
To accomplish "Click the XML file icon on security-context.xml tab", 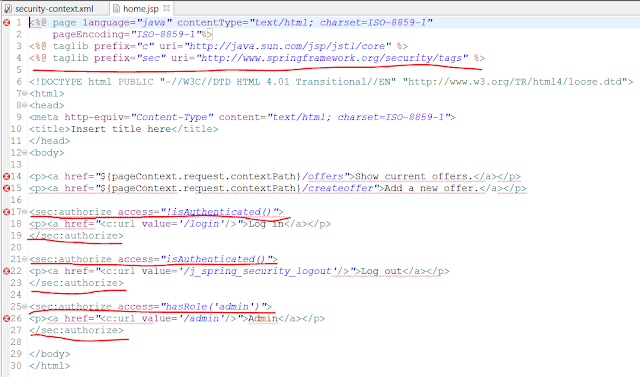I will pos(8,9).
